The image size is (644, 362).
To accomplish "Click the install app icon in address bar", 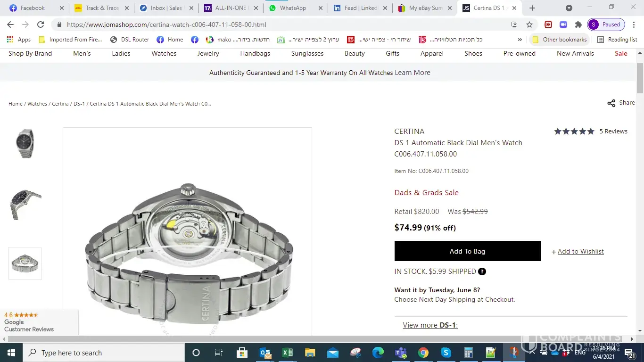I will coord(514,25).
